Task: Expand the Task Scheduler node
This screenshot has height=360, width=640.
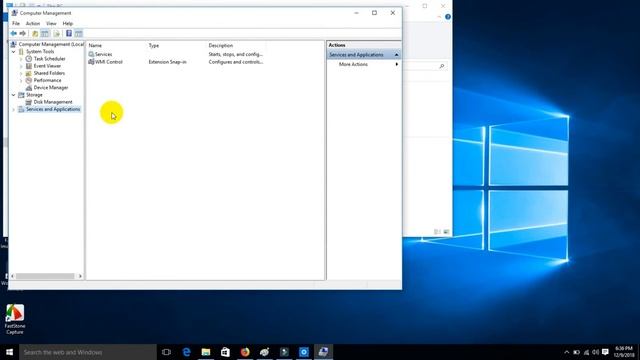Action: pyautogui.click(x=21, y=59)
